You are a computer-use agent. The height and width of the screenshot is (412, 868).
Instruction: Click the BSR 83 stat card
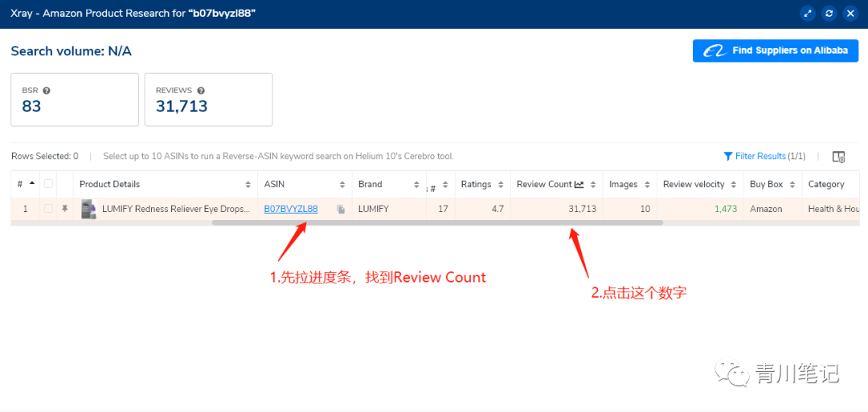(x=75, y=100)
